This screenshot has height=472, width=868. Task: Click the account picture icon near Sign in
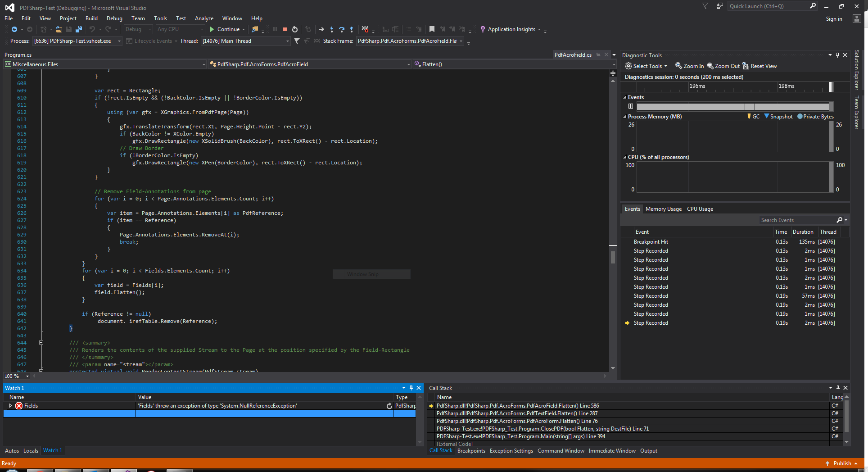pos(857,18)
